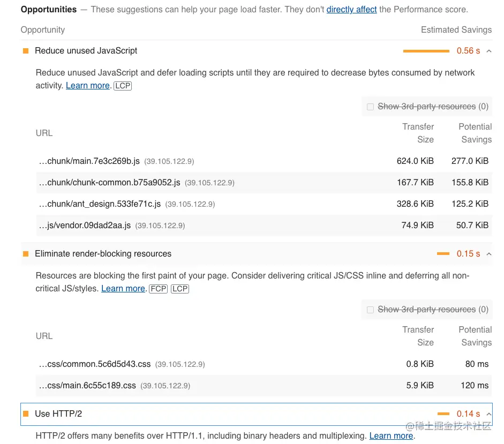This screenshot has height=444, width=504.
Task: Open Learn more link for unused JavaScript
Action: 88,86
